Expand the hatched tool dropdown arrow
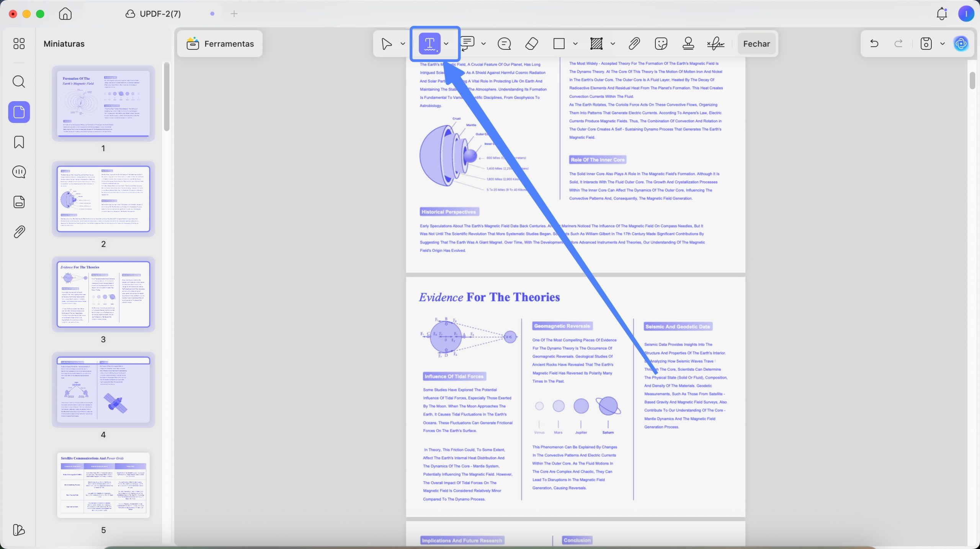 click(x=613, y=44)
